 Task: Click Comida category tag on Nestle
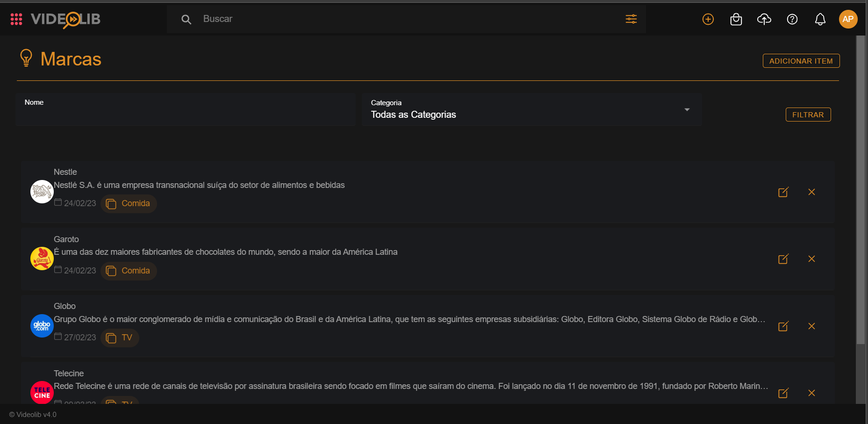[x=129, y=204]
